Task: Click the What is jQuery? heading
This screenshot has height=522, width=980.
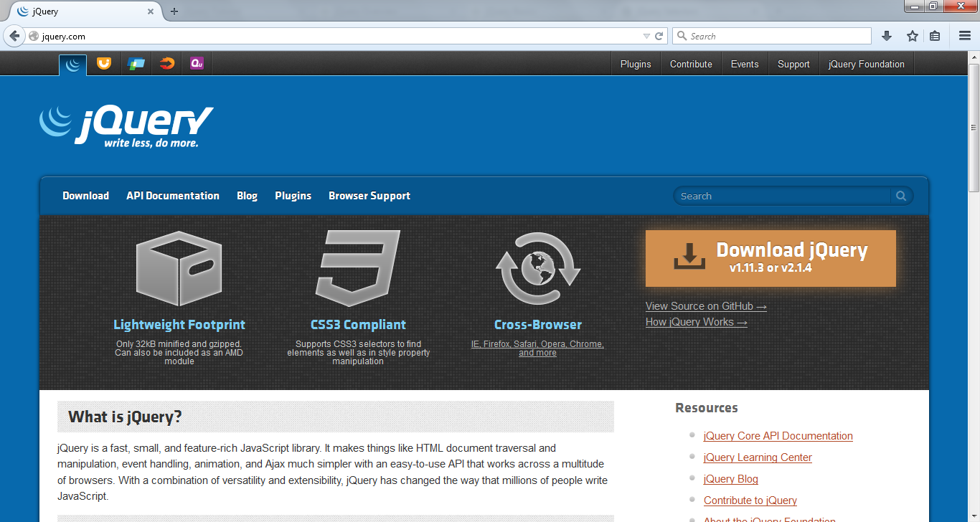Action: [x=125, y=417]
